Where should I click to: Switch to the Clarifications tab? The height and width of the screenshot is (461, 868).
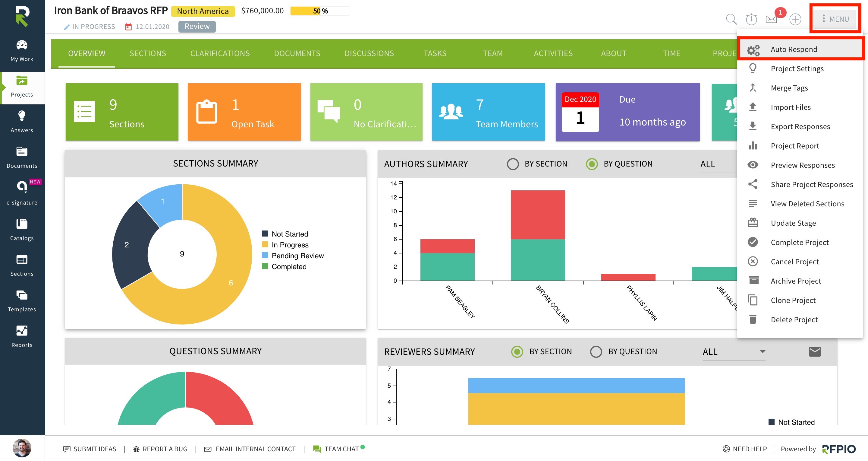220,53
